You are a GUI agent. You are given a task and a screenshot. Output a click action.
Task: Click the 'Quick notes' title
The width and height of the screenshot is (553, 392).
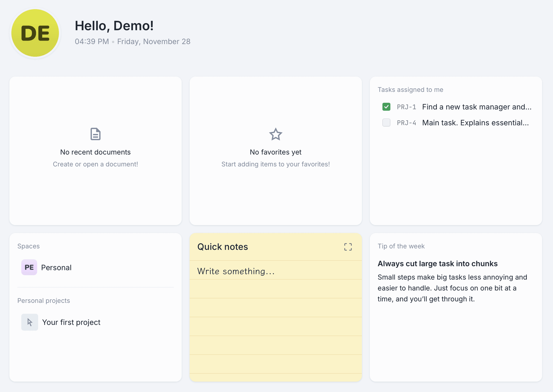[x=223, y=247]
